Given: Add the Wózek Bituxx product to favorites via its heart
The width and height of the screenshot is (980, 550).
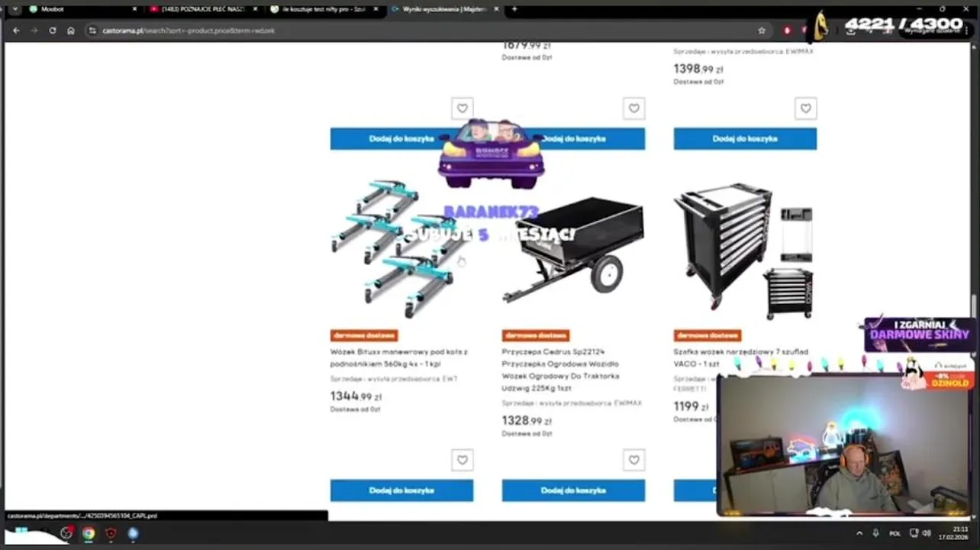Looking at the screenshot, I should 462,460.
